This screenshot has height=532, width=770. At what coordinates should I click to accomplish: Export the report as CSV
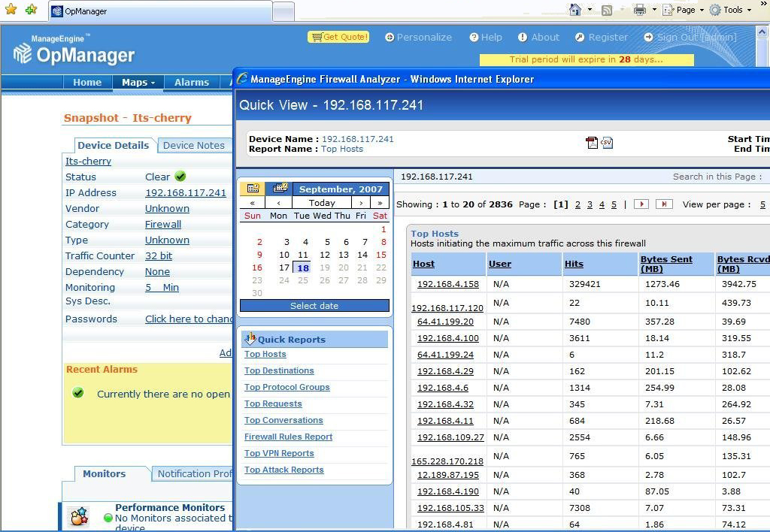[x=608, y=142]
